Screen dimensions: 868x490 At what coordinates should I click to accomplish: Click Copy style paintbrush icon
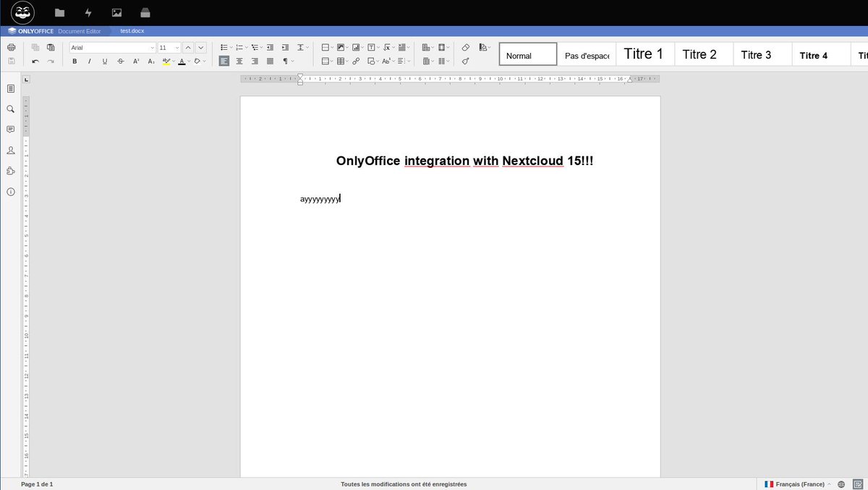click(x=466, y=61)
